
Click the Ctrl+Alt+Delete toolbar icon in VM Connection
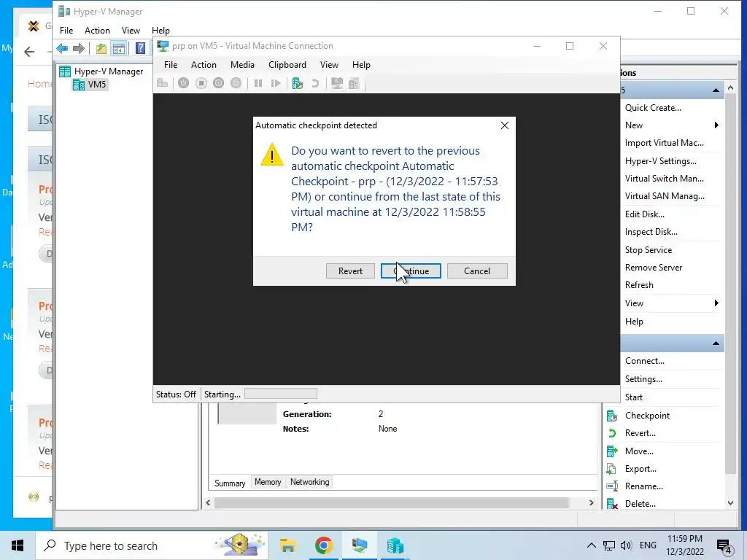click(x=163, y=83)
